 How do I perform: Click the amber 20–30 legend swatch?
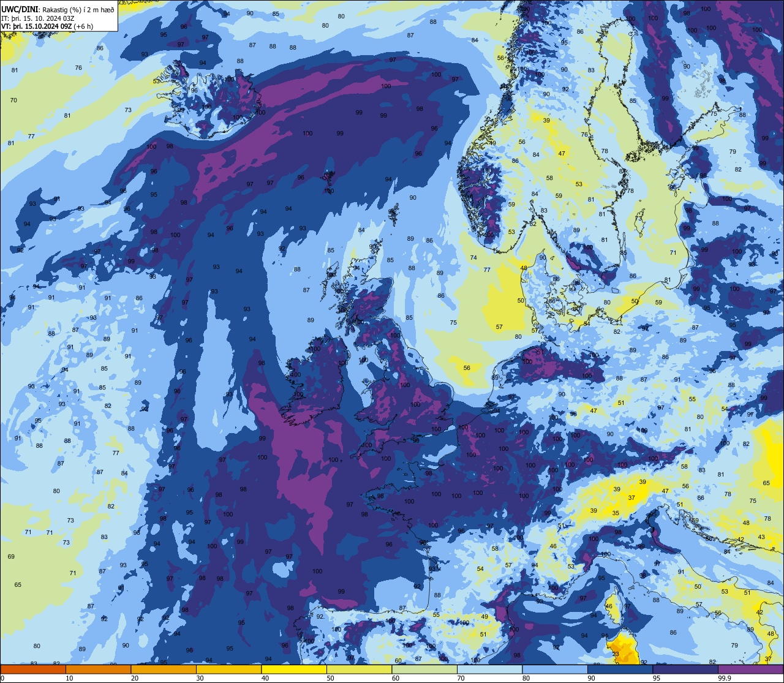164,669
